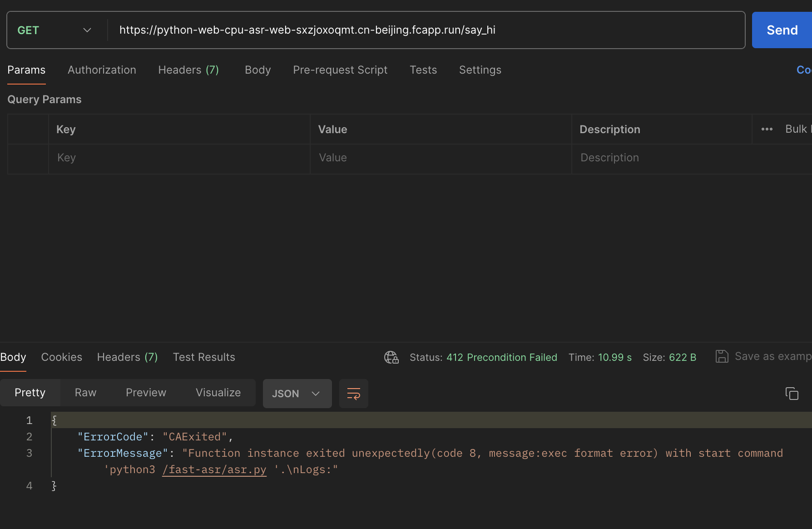Screen dimensions: 812x529
Task: Switch to Visualize response view
Action: 218,393
